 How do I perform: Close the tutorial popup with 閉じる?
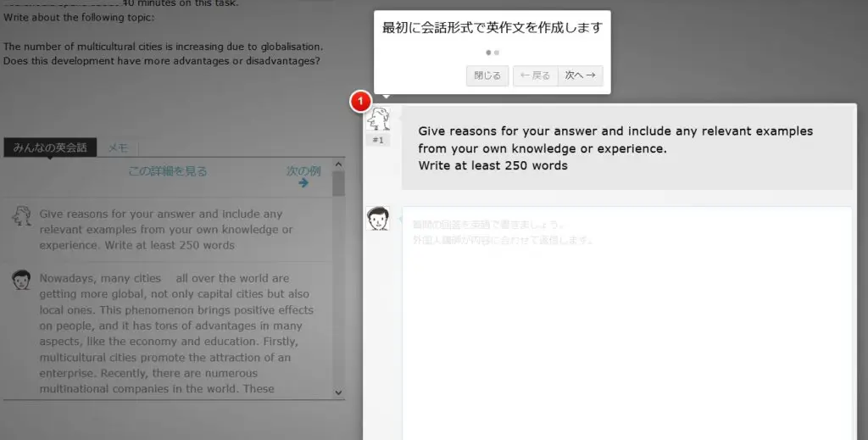click(x=487, y=75)
